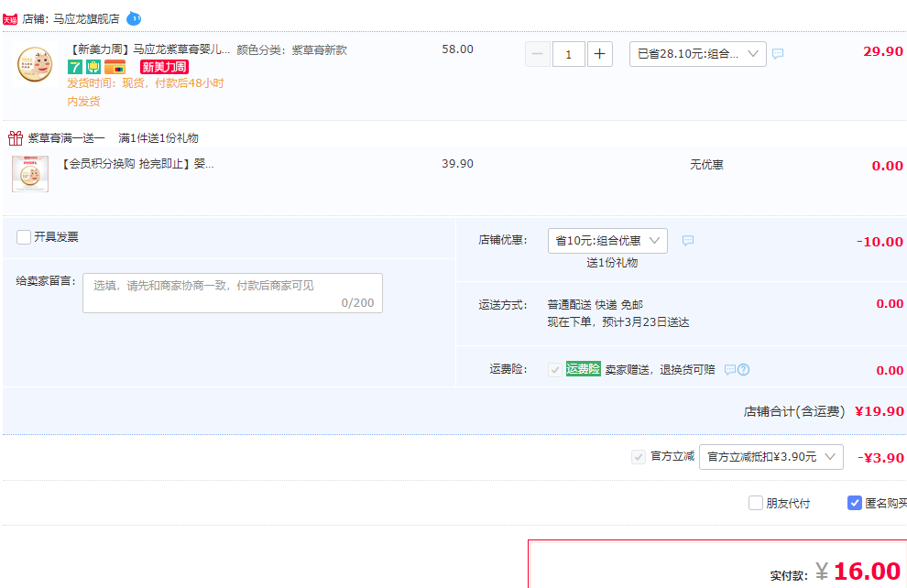Screen dimensions: 907x588
Task: Click the unit price 58.00
Action: pos(457,49)
